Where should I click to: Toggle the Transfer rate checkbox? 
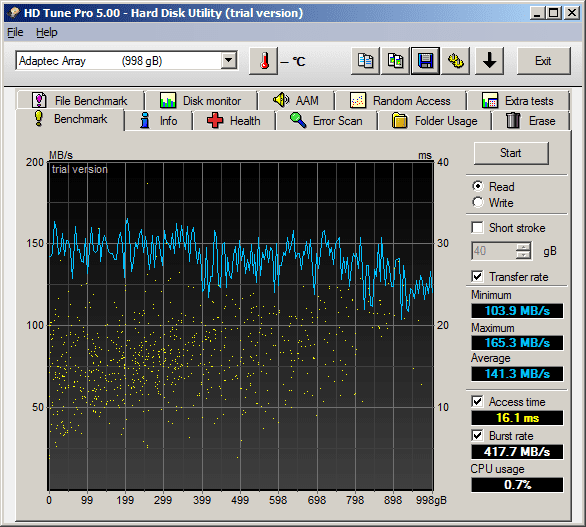[477, 277]
